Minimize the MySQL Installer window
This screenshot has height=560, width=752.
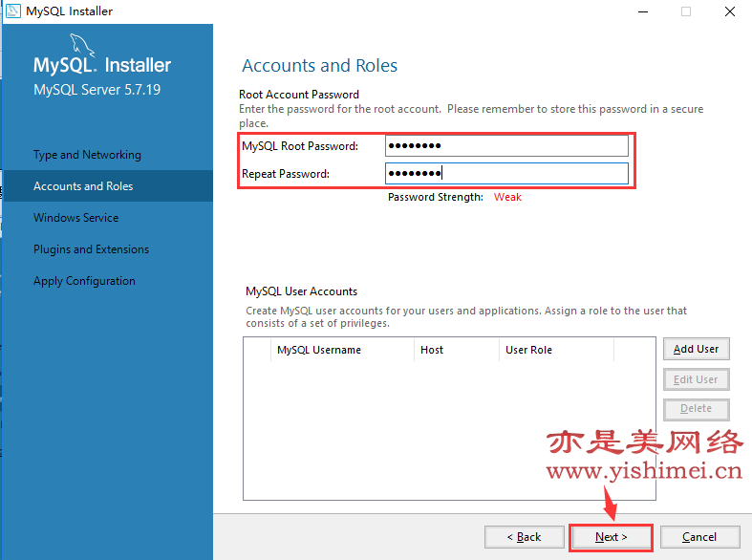coord(643,11)
